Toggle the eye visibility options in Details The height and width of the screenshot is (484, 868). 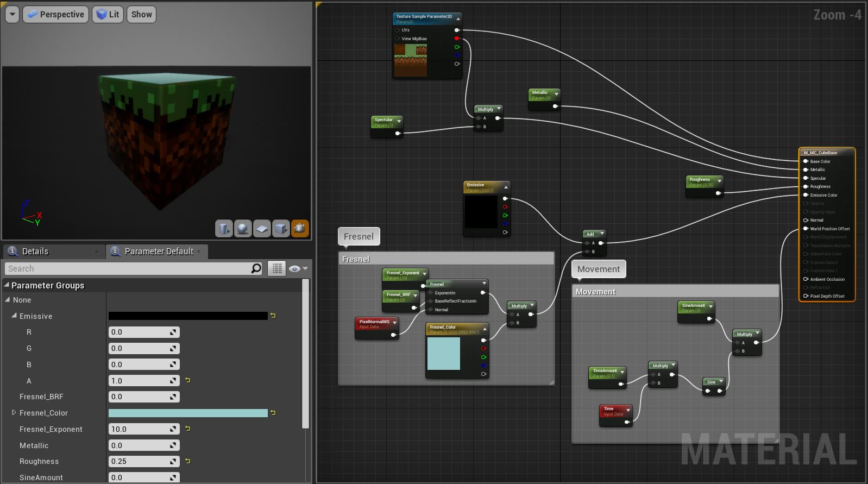tap(298, 268)
